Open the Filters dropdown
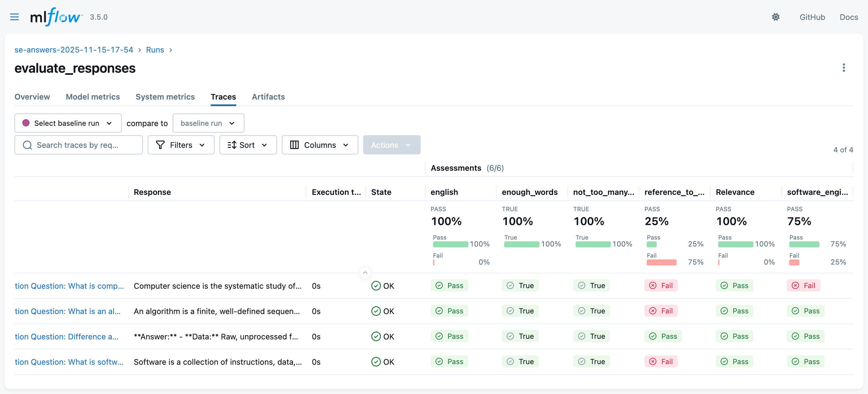 (181, 145)
